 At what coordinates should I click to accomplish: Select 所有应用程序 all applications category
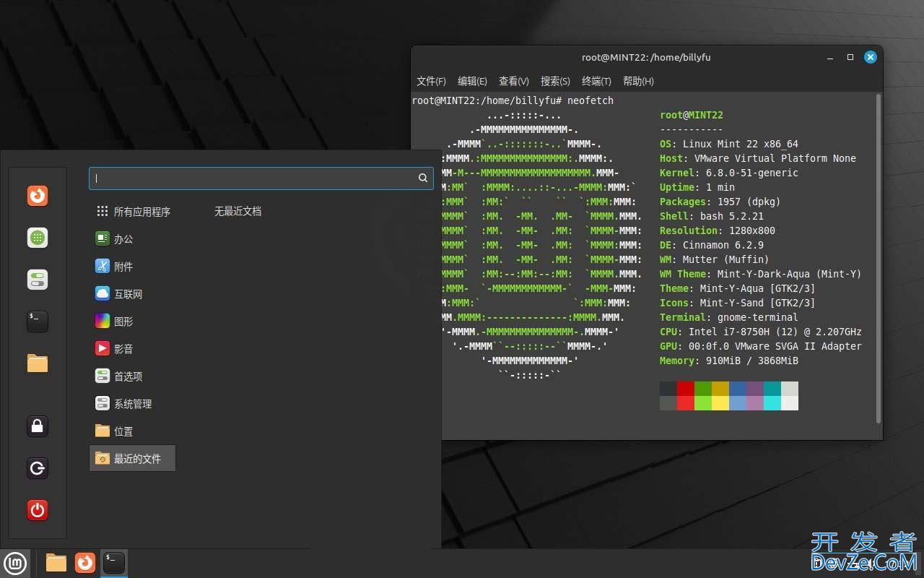point(133,212)
